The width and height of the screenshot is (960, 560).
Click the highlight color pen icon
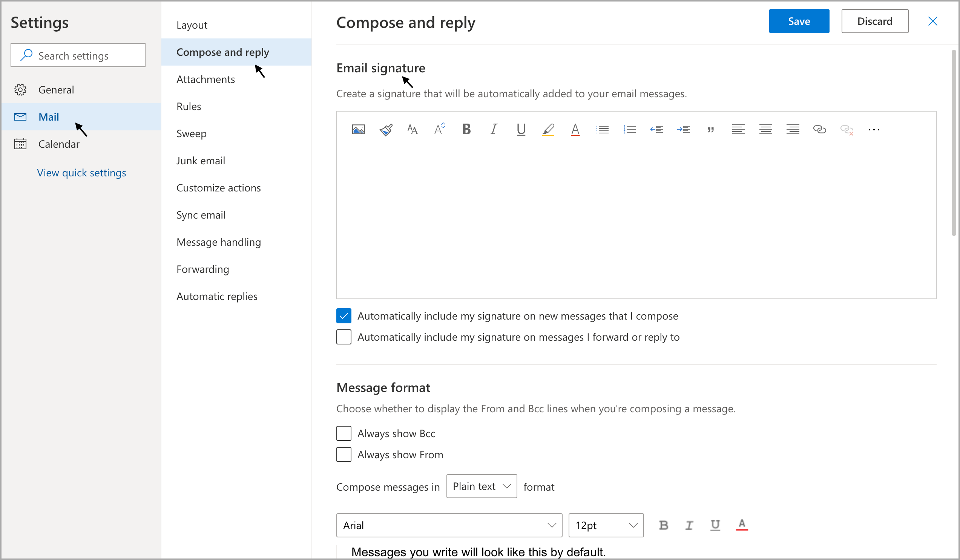[x=548, y=129]
